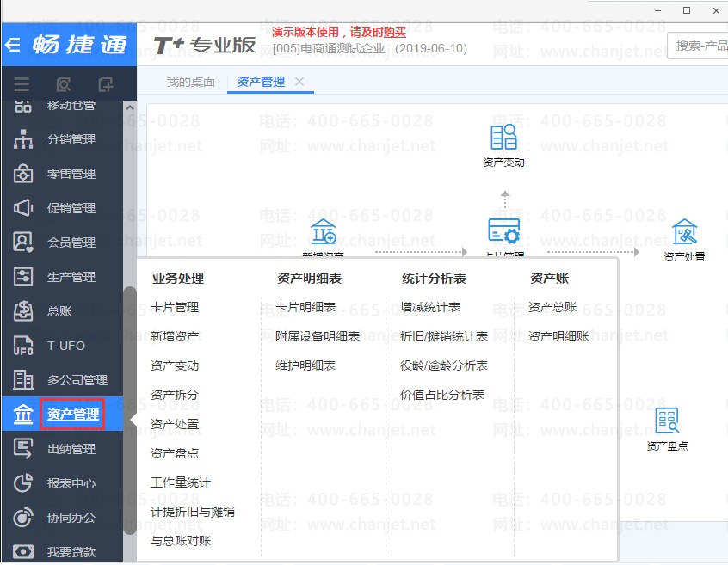Open the 附属设备明细表 report
This screenshot has width=728, height=565.
[x=318, y=336]
